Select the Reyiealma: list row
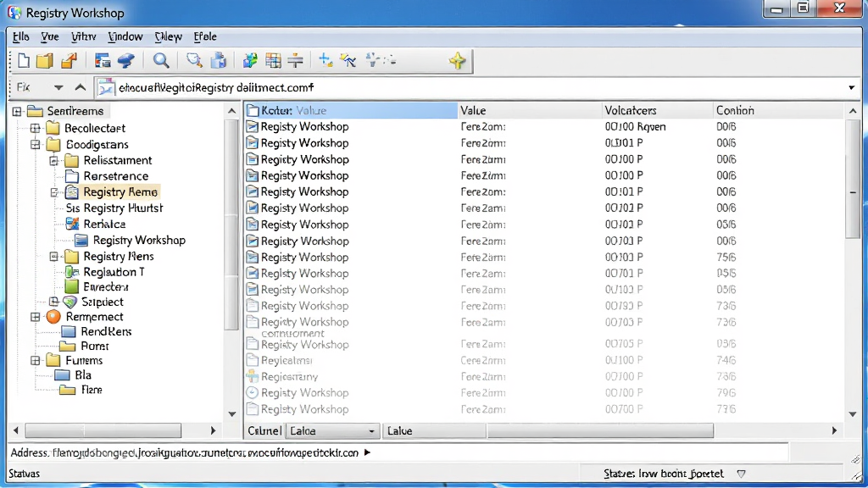 tap(544, 360)
